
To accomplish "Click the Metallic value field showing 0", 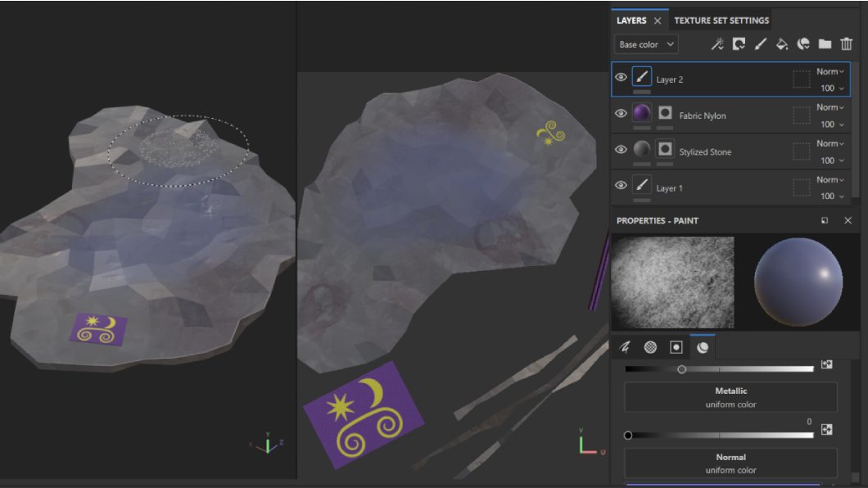I will click(809, 422).
